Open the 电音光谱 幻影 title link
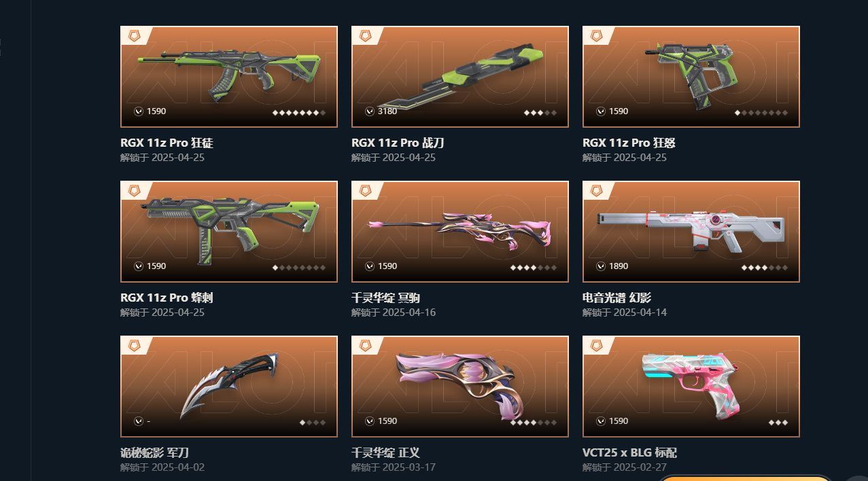This screenshot has width=868, height=481. (617, 298)
